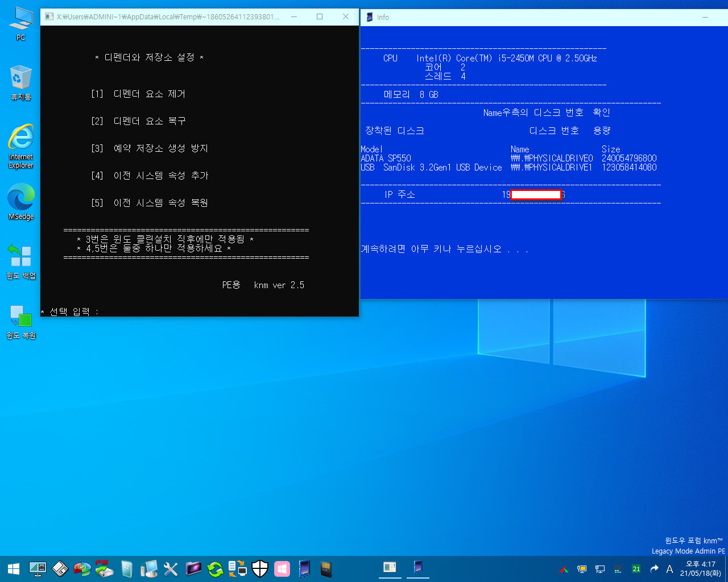Image resolution: width=728 pixels, height=582 pixels.
Task: Click the PHYSICALDRIVE1 name entry
Action: point(552,167)
